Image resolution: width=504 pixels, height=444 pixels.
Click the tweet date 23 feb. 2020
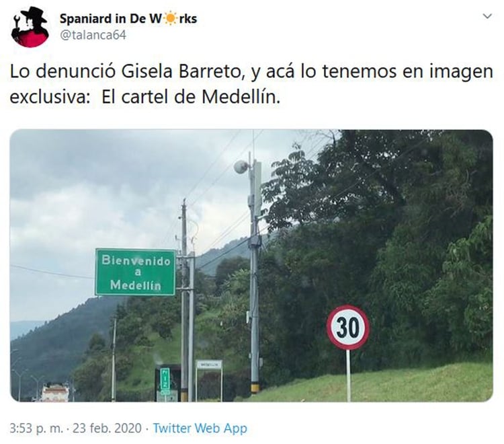tap(107, 429)
